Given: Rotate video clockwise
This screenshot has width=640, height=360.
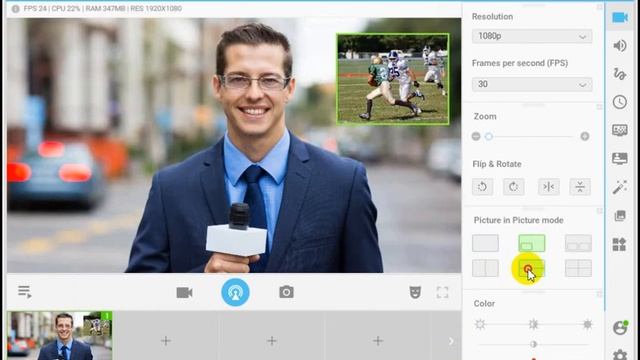Looking at the screenshot, I should [513, 187].
